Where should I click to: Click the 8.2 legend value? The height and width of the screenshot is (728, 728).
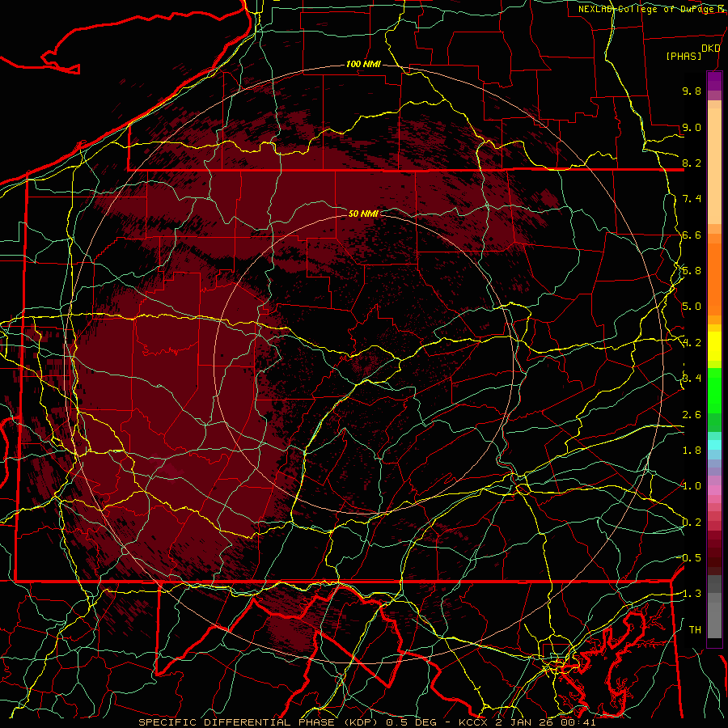pyautogui.click(x=692, y=163)
